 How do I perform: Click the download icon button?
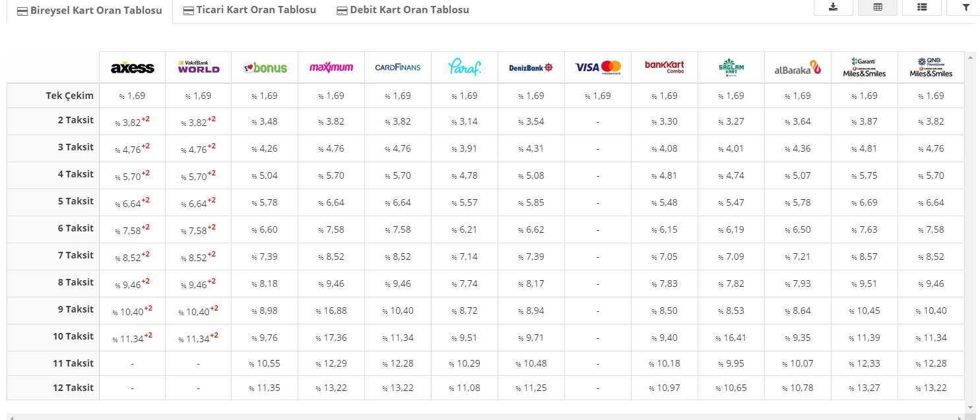tap(833, 7)
